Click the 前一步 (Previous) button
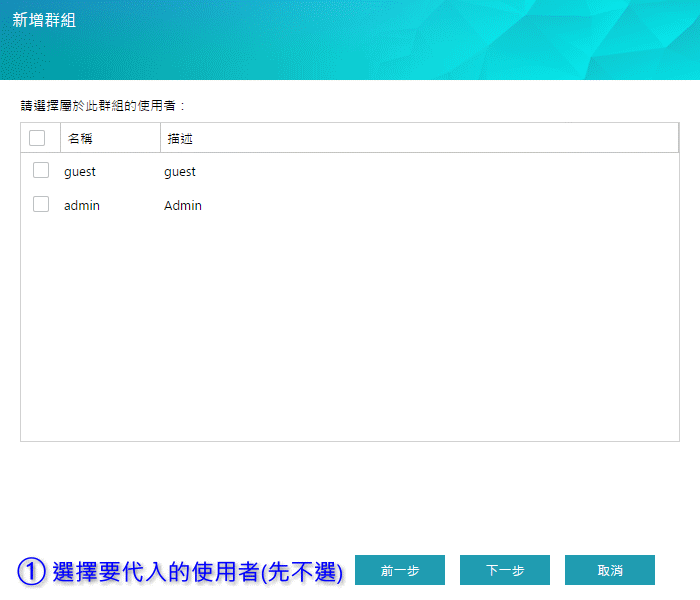The height and width of the screenshot is (600, 700). coord(400,570)
